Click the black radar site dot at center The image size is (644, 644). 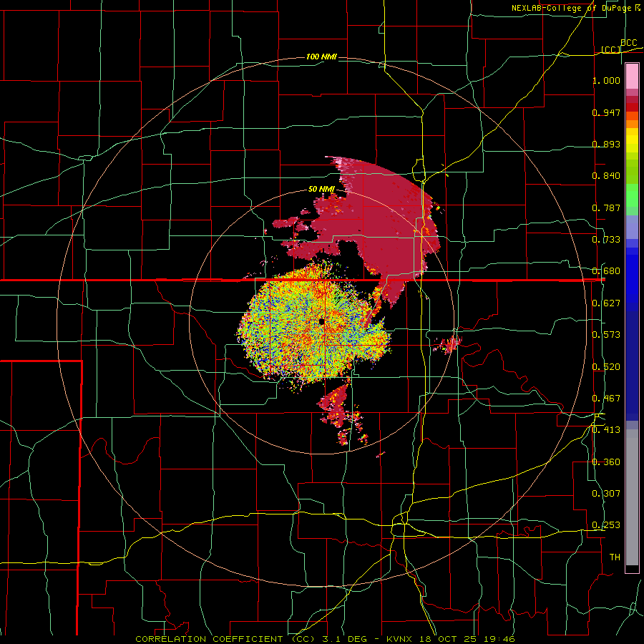tap(321, 321)
